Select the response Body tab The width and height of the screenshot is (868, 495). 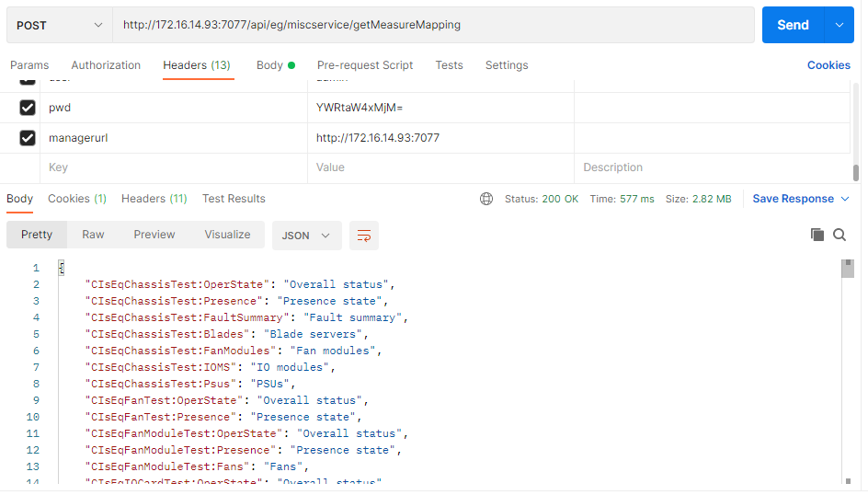click(x=20, y=199)
